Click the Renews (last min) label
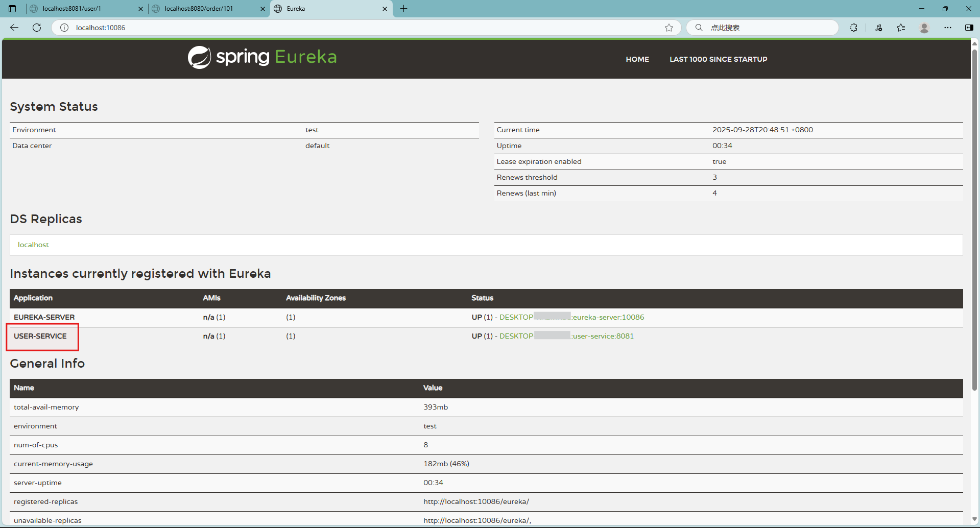The height and width of the screenshot is (528, 980). coord(526,193)
